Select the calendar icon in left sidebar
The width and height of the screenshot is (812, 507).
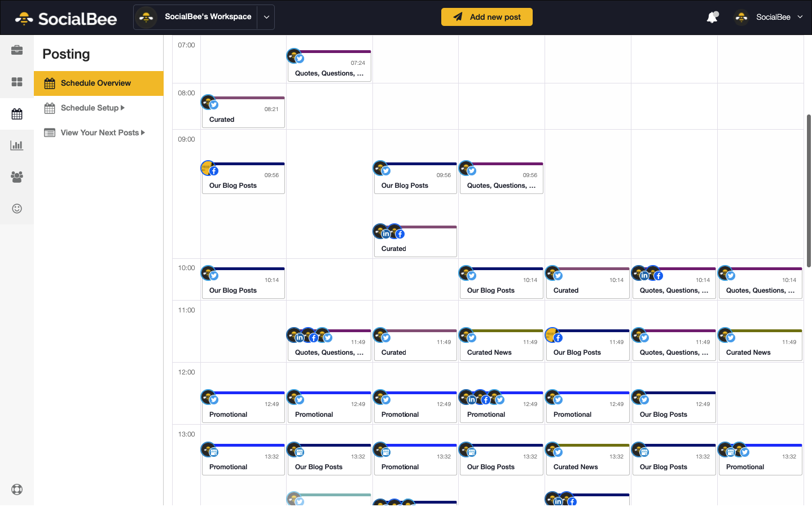(x=17, y=114)
